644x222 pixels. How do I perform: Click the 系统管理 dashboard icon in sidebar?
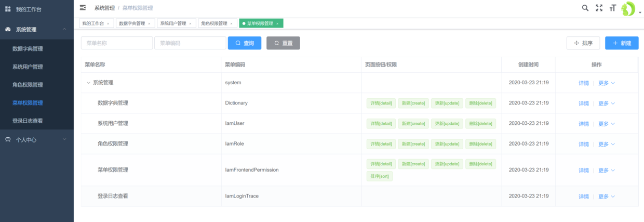[x=8, y=30]
